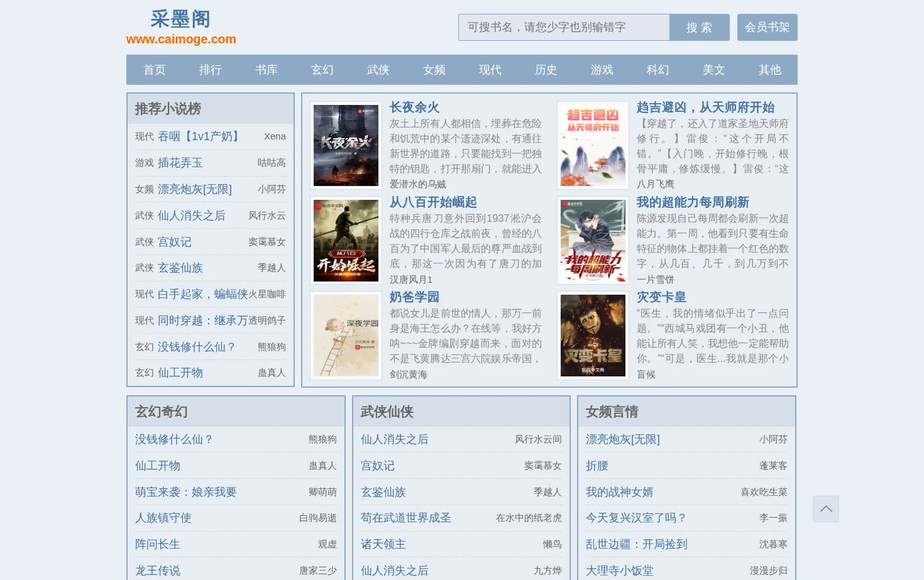Click the 搜索 button
Image resolution: width=924 pixels, height=580 pixels.
point(700,27)
